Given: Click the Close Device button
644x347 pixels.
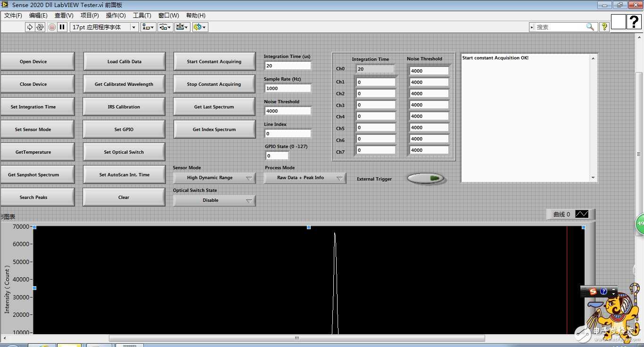Looking at the screenshot, I should [37, 84].
